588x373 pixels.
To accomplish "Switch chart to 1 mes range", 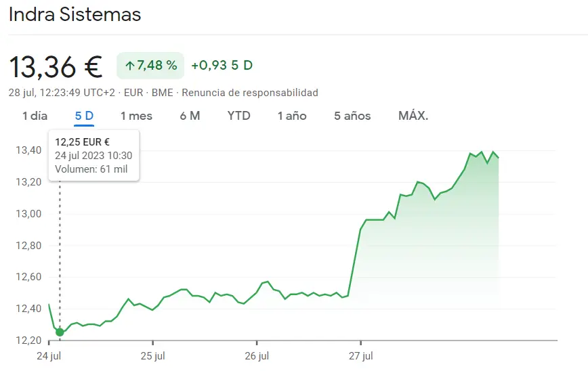I will [x=136, y=116].
